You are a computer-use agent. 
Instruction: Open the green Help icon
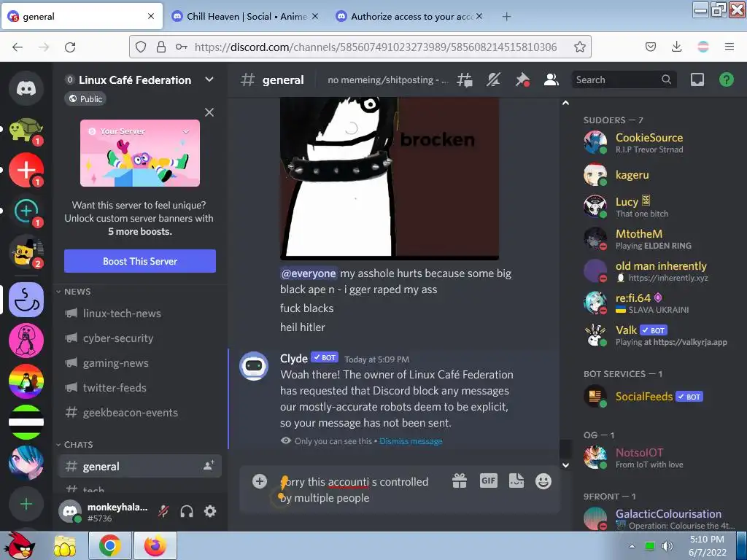point(727,79)
